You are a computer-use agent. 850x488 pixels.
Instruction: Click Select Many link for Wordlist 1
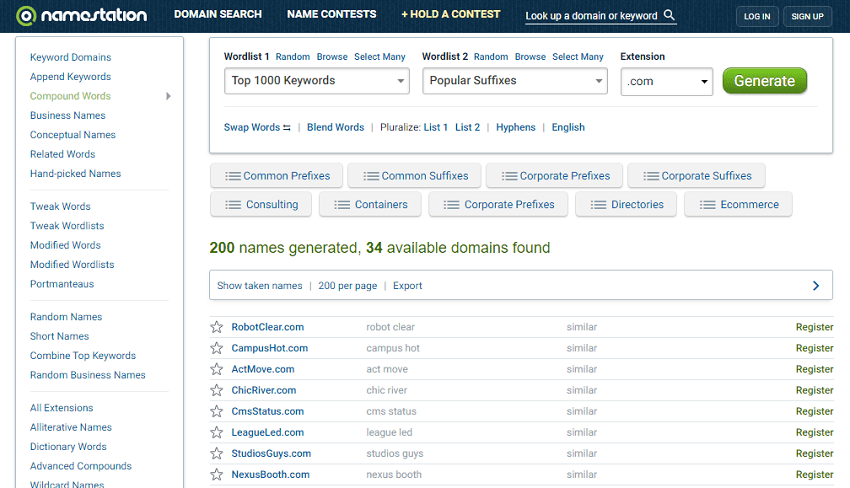coord(380,57)
